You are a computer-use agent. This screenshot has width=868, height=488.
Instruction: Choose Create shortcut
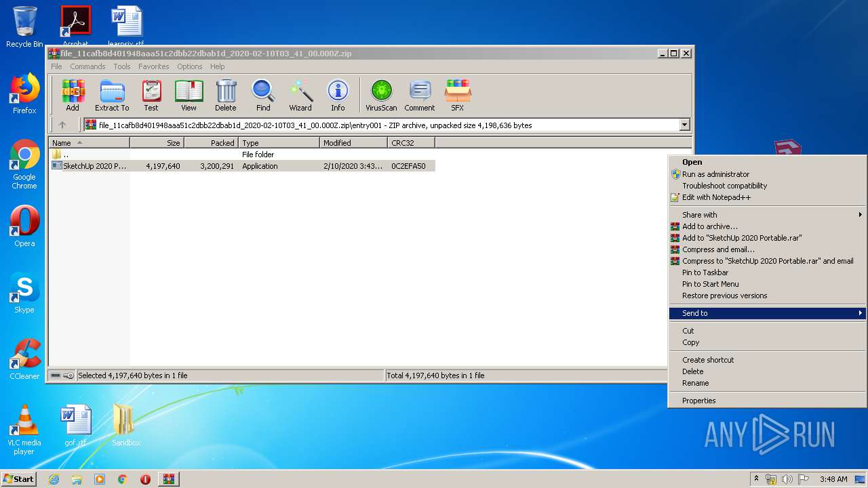pos(768,360)
